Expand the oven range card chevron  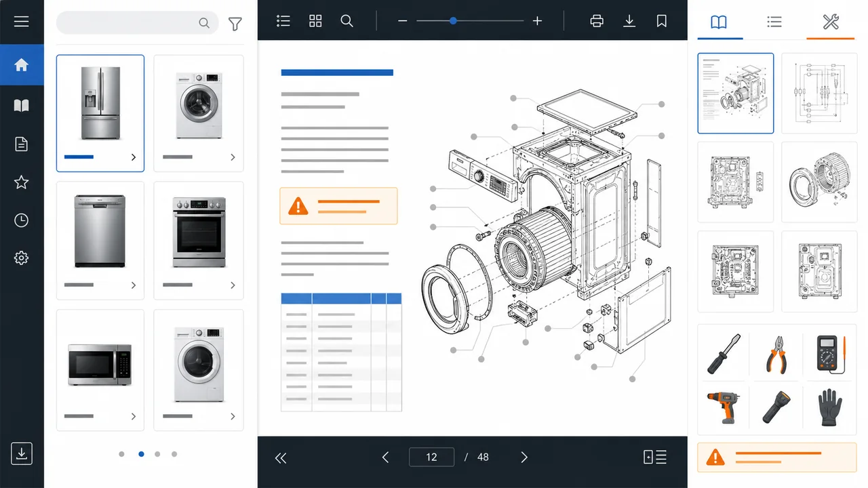pyautogui.click(x=233, y=285)
